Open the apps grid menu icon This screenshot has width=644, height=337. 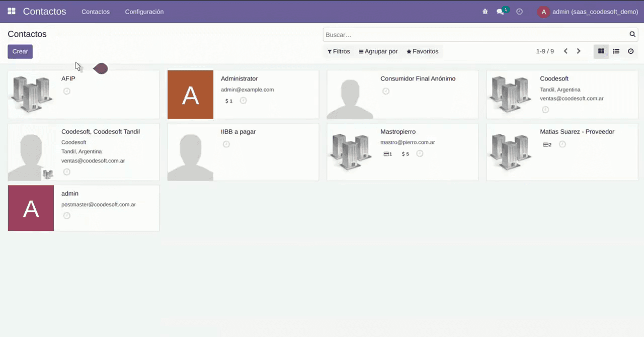(x=12, y=11)
